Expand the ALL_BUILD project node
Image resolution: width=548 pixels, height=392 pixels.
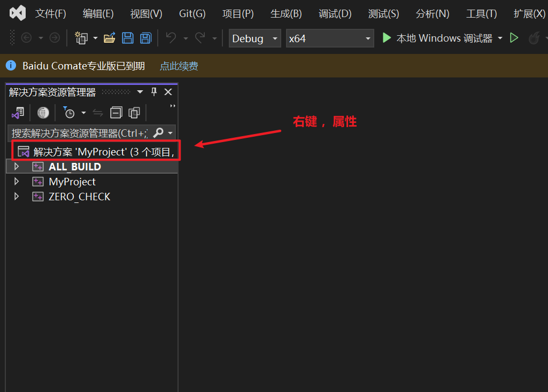coord(16,167)
